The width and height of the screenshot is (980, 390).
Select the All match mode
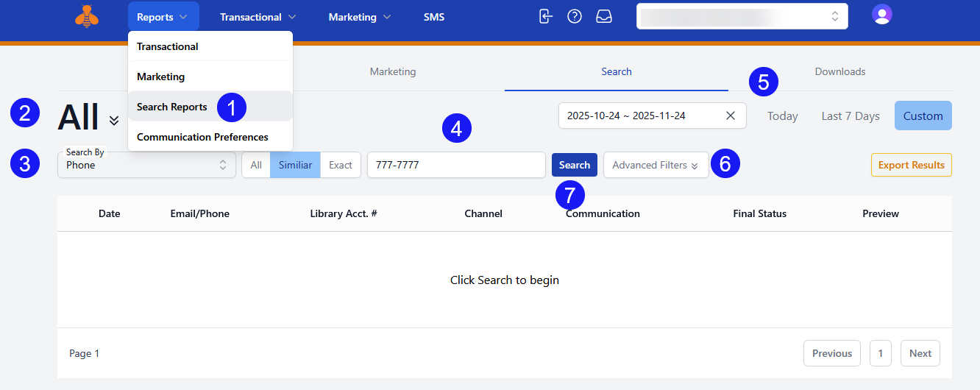click(x=256, y=165)
